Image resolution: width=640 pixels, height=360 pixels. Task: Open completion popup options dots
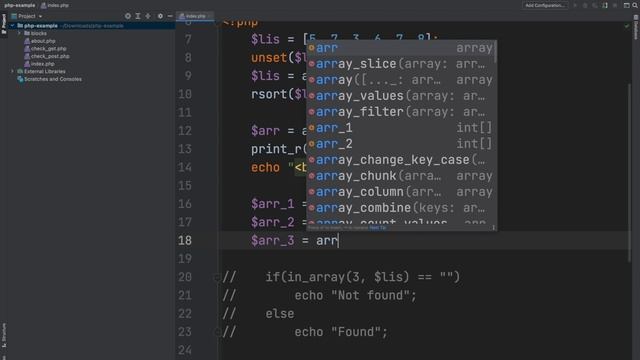(x=493, y=228)
